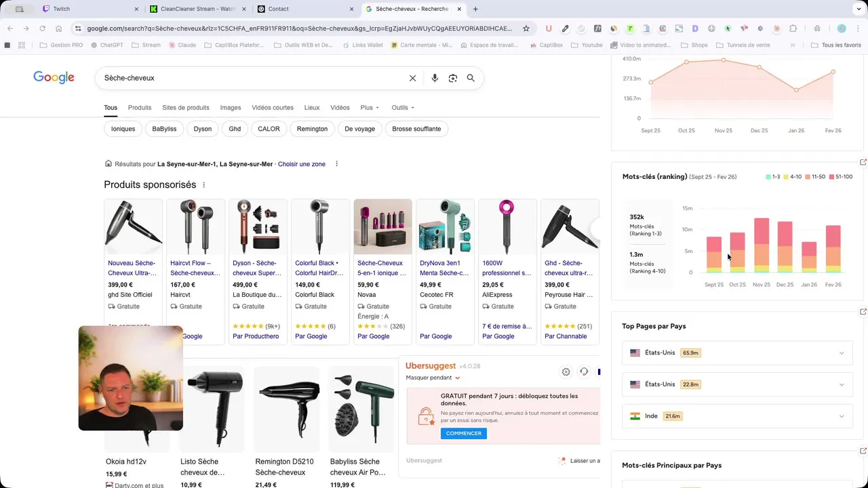Open Ubersuggest settings gear

pyautogui.click(x=566, y=371)
